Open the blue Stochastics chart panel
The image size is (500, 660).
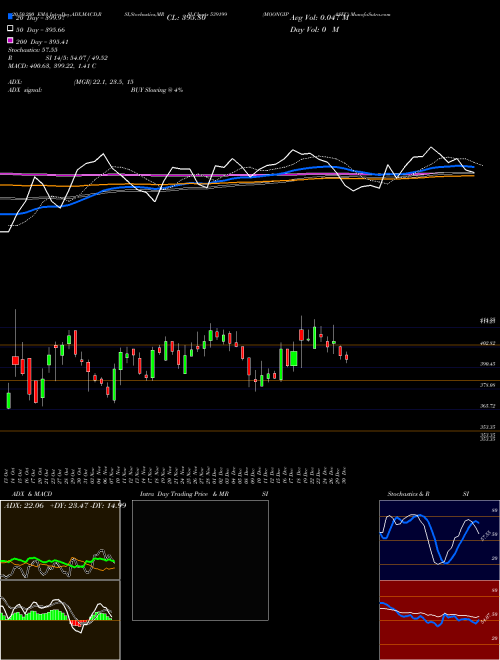point(439,540)
